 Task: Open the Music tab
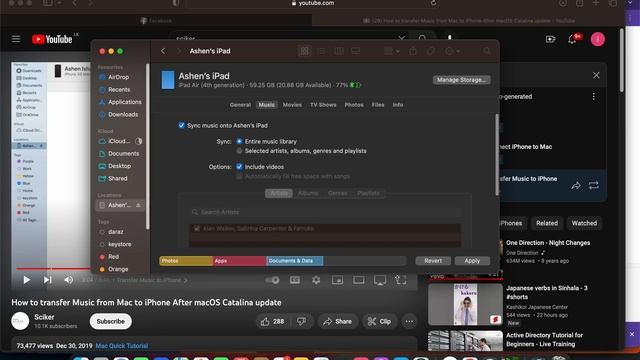click(x=267, y=105)
